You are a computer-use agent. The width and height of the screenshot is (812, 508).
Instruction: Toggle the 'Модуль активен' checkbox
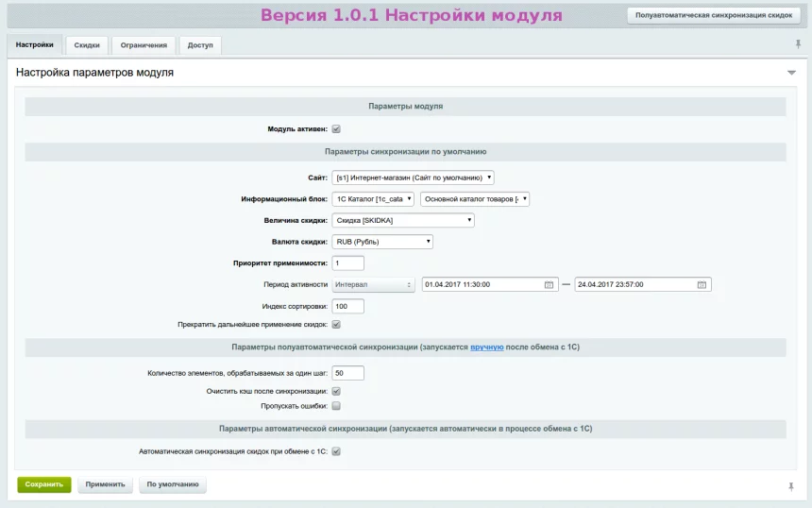click(x=336, y=129)
